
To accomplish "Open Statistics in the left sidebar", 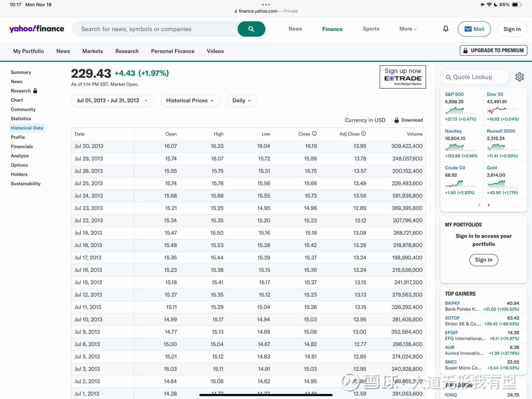I will (x=21, y=119).
